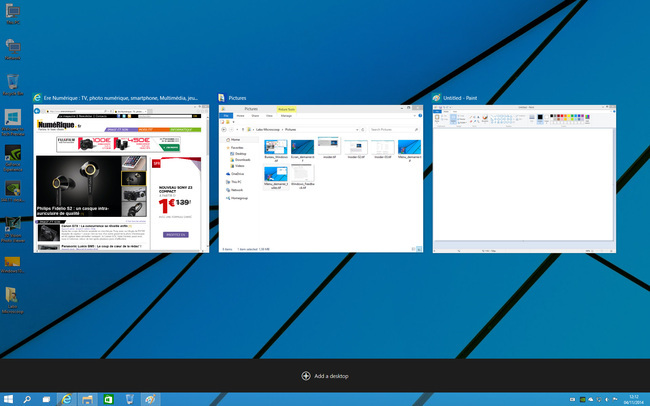Open File Explorer from the taskbar

coord(87,399)
